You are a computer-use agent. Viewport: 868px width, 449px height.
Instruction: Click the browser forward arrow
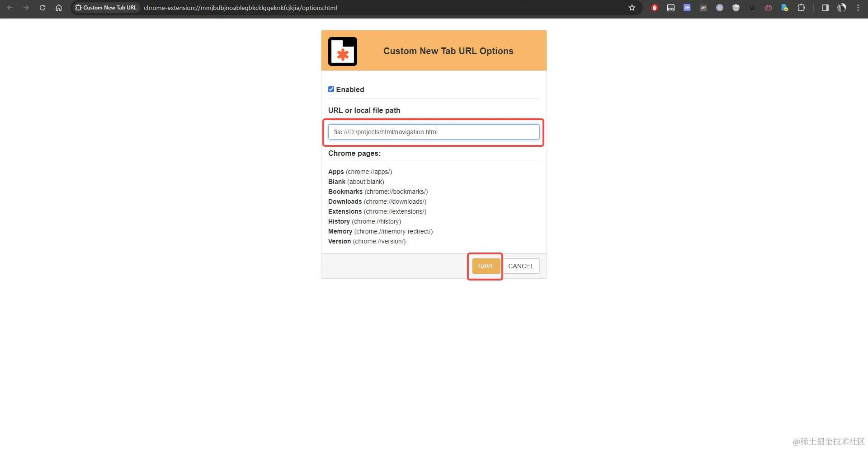(x=26, y=8)
